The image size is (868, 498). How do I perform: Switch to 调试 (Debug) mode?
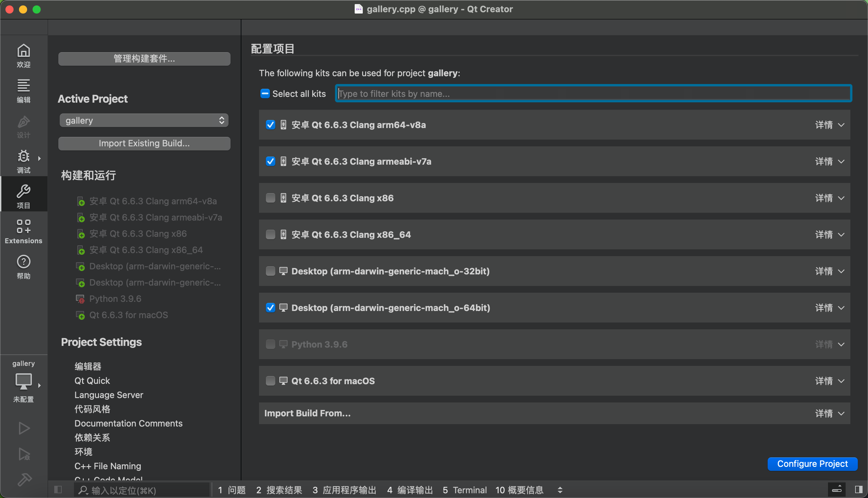23,162
